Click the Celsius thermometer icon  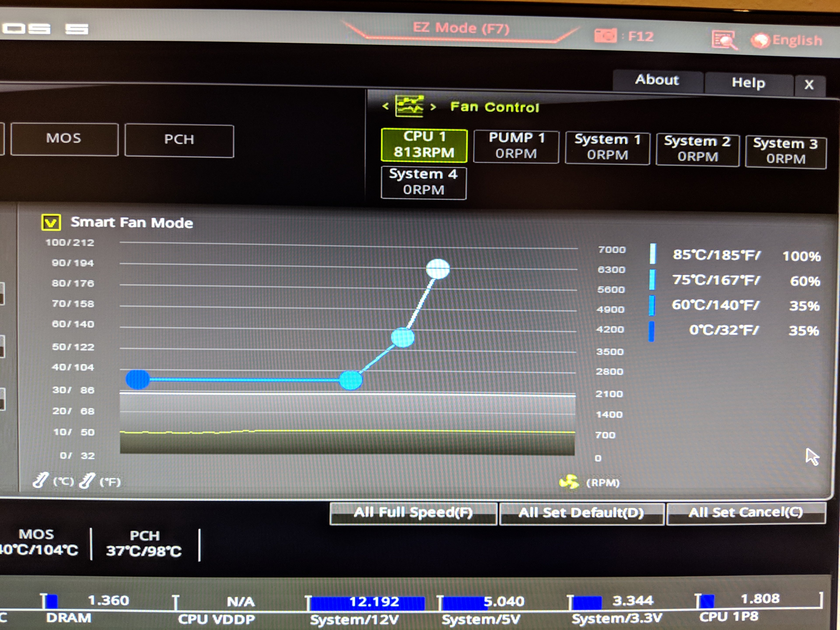pos(40,480)
